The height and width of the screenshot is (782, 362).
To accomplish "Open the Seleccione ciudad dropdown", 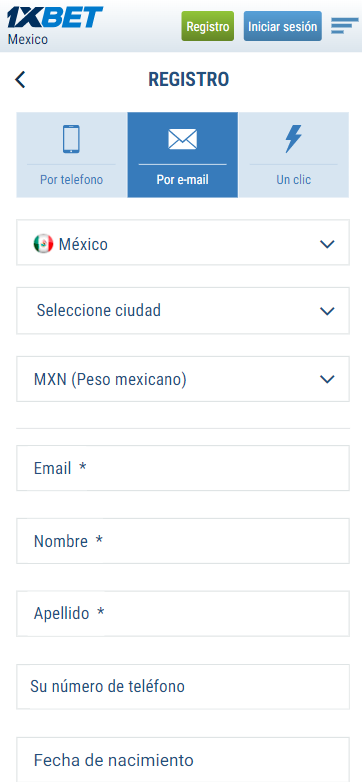I will pos(183,311).
